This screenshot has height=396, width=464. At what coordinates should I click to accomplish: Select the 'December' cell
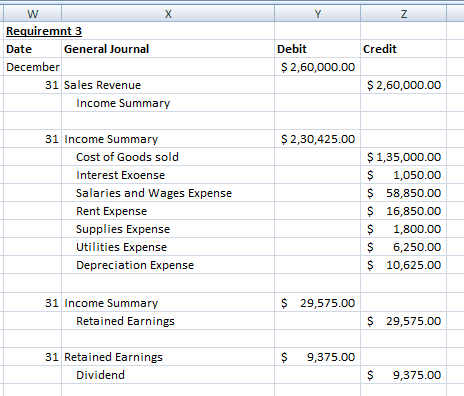pyautogui.click(x=32, y=67)
